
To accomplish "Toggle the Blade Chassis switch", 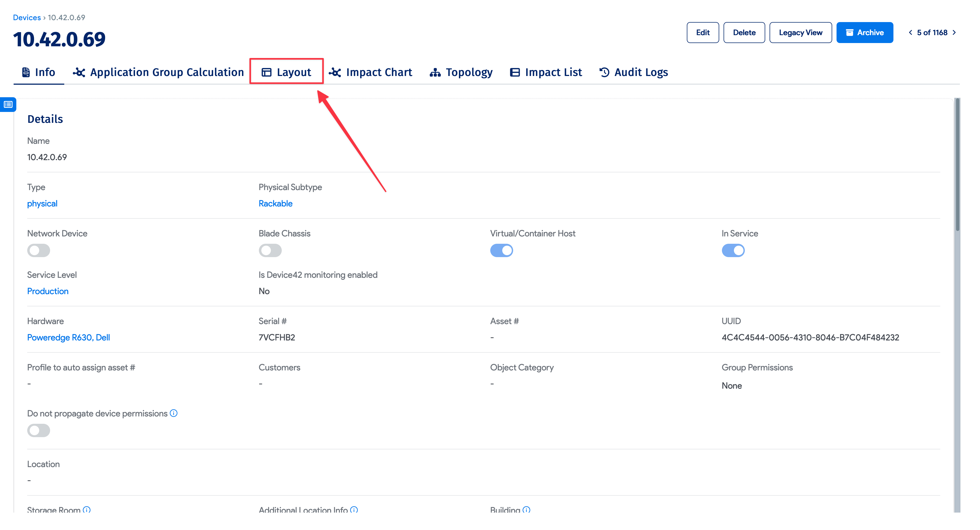I will click(270, 250).
